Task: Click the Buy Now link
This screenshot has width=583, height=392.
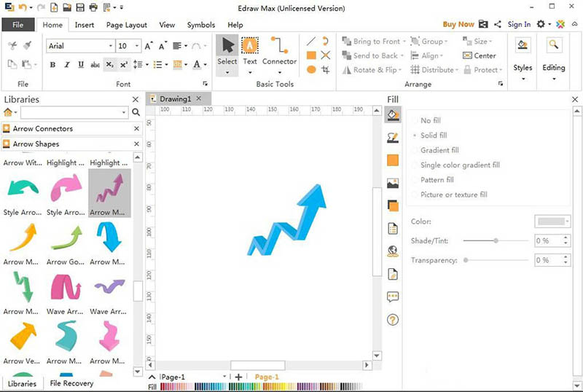Action: [x=458, y=24]
